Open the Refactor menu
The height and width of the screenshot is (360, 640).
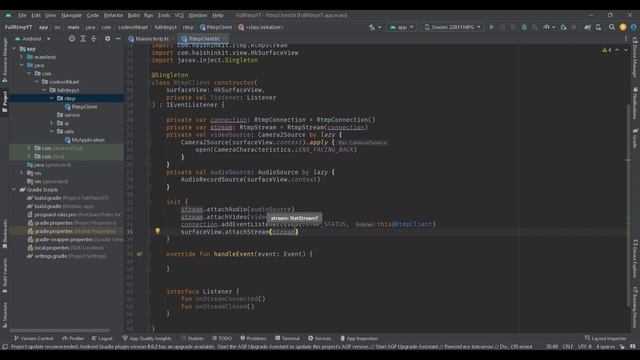113,15
